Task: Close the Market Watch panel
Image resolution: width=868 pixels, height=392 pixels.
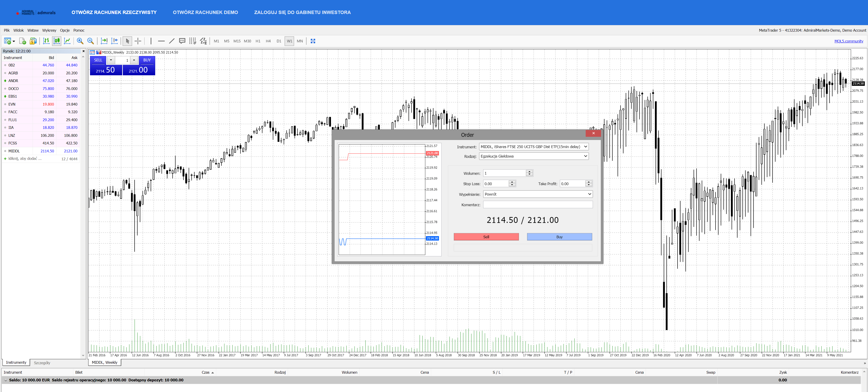Action: (x=83, y=51)
